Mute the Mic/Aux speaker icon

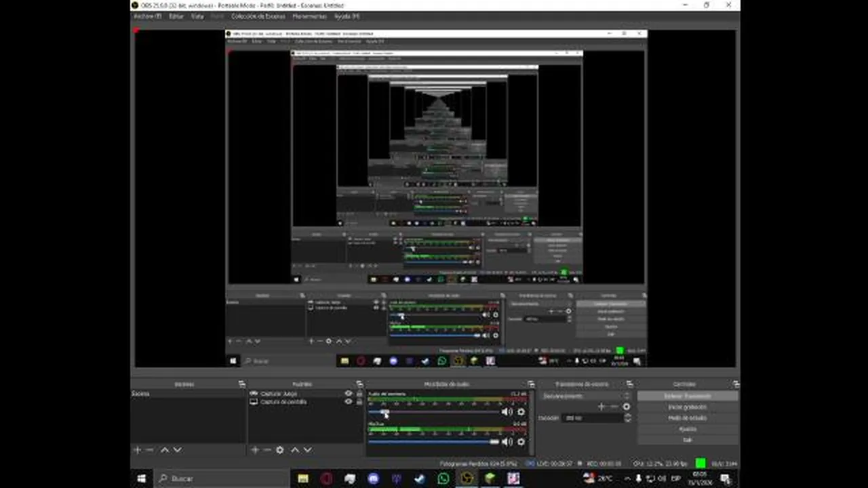point(507,441)
